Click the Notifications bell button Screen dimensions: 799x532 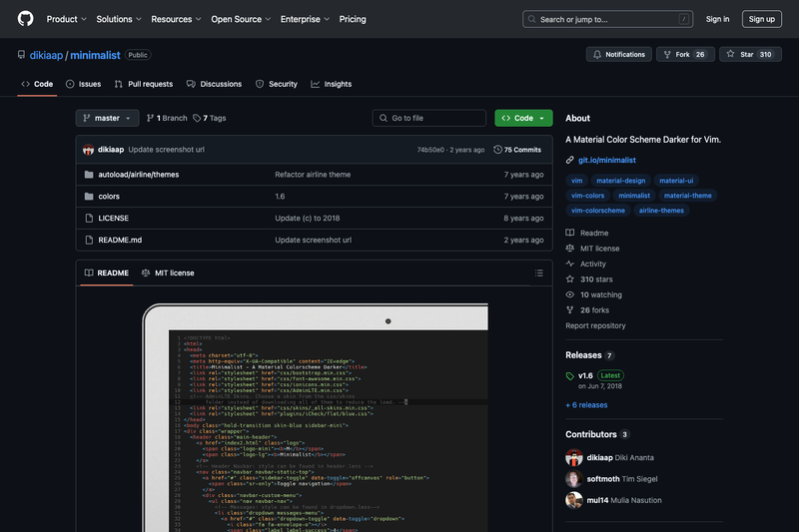(618, 54)
